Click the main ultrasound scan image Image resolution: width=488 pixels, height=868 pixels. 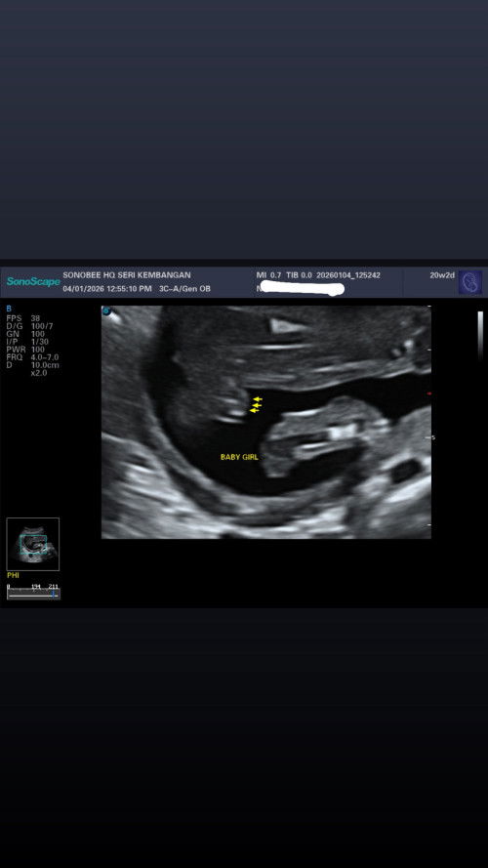pyautogui.click(x=266, y=422)
